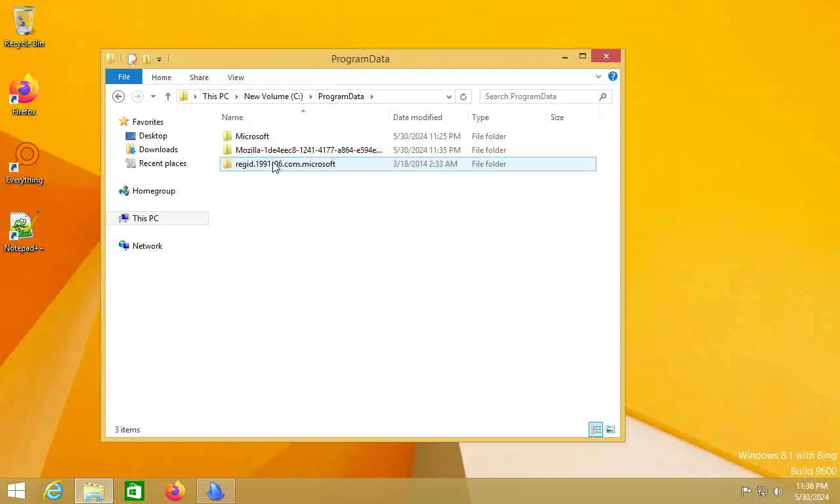Go back with the Back arrow button
Image resolution: width=840 pixels, height=504 pixels.
click(x=118, y=96)
